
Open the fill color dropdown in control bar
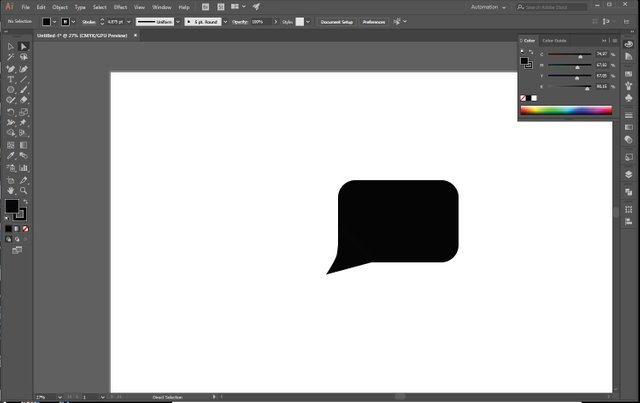(54, 22)
